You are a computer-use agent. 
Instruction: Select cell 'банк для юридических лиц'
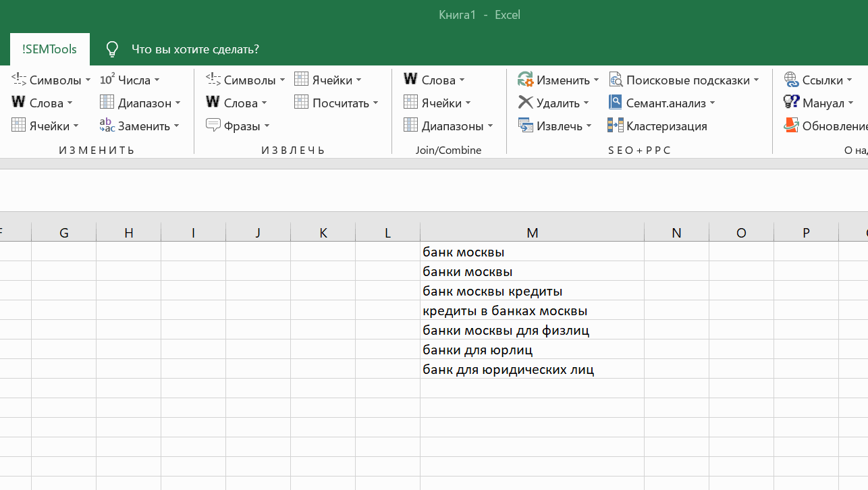(x=533, y=369)
